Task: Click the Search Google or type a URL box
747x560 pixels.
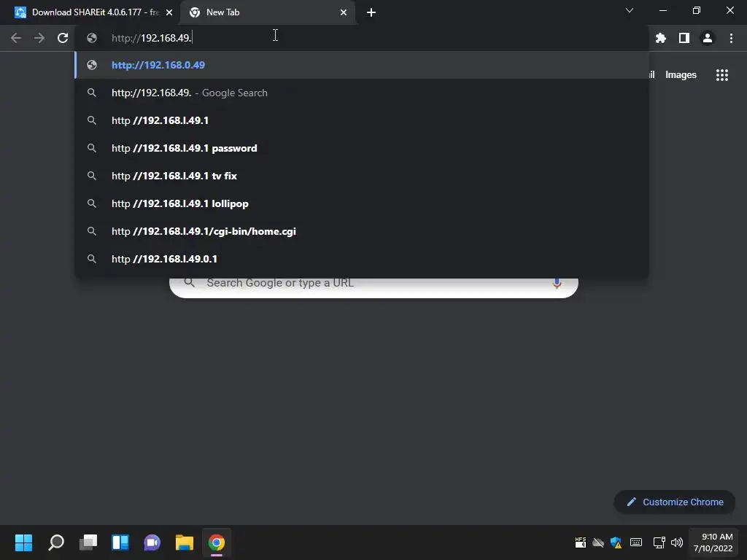Action: (x=374, y=288)
